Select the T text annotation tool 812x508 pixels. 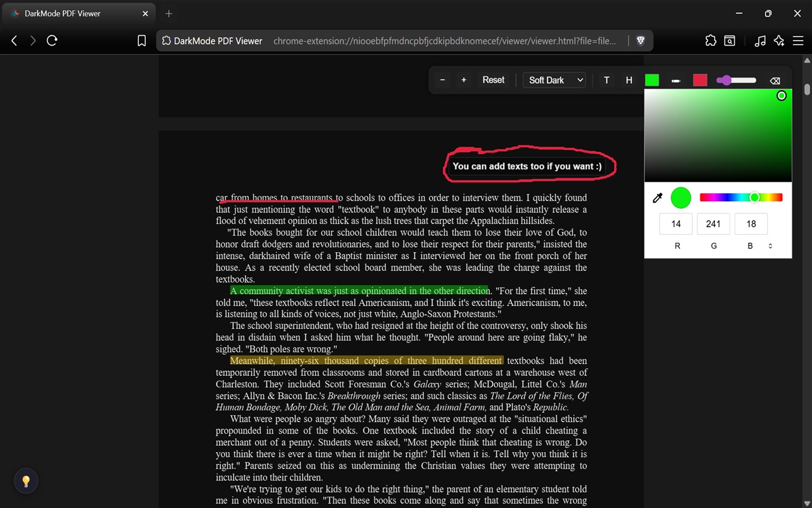(606, 80)
